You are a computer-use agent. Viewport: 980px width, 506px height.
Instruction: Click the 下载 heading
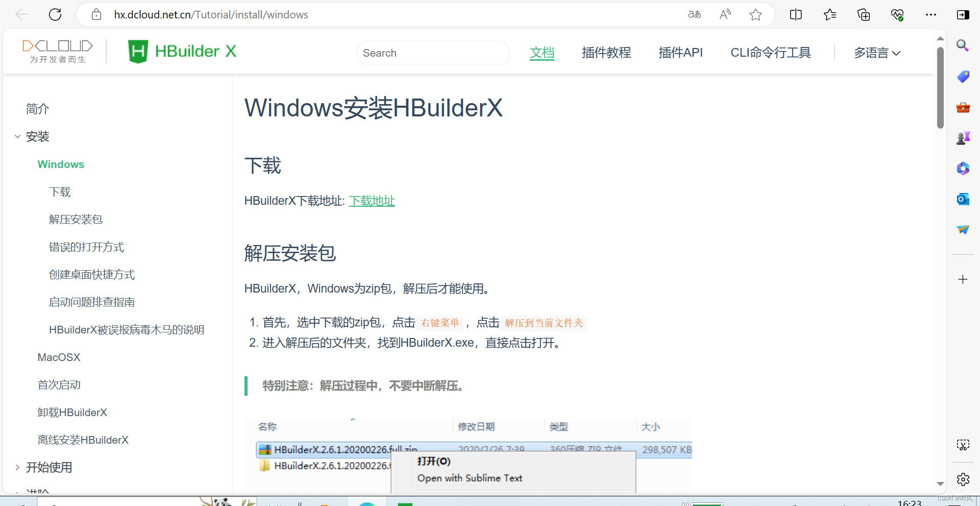coord(263,166)
